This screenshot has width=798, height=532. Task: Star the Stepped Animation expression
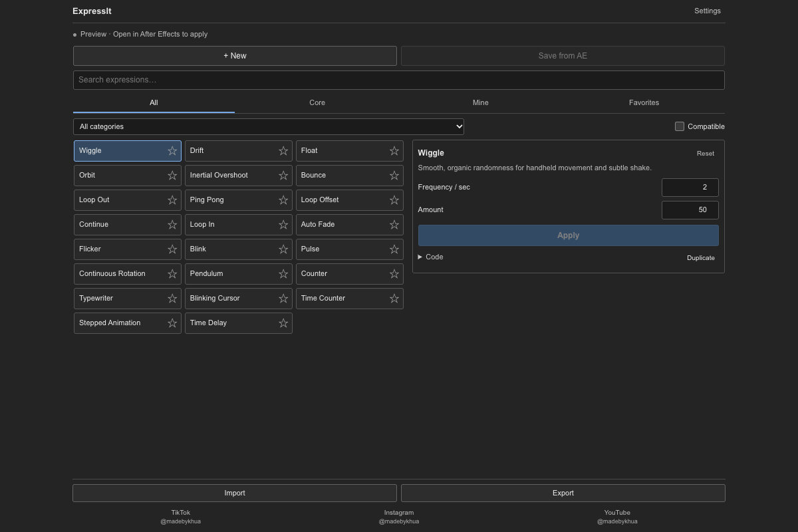[x=172, y=323]
